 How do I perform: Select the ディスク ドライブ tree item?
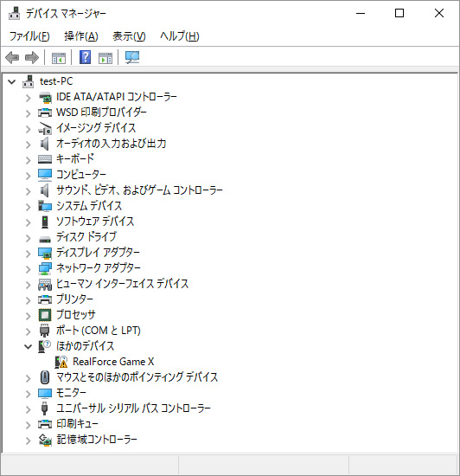point(86,237)
